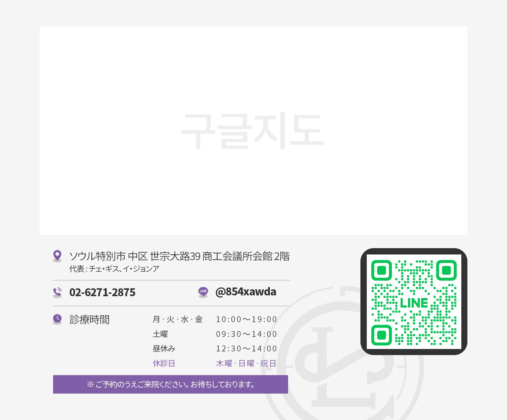507x420 pixels.
Task: Click the 昼休み label
Action: click(x=164, y=348)
